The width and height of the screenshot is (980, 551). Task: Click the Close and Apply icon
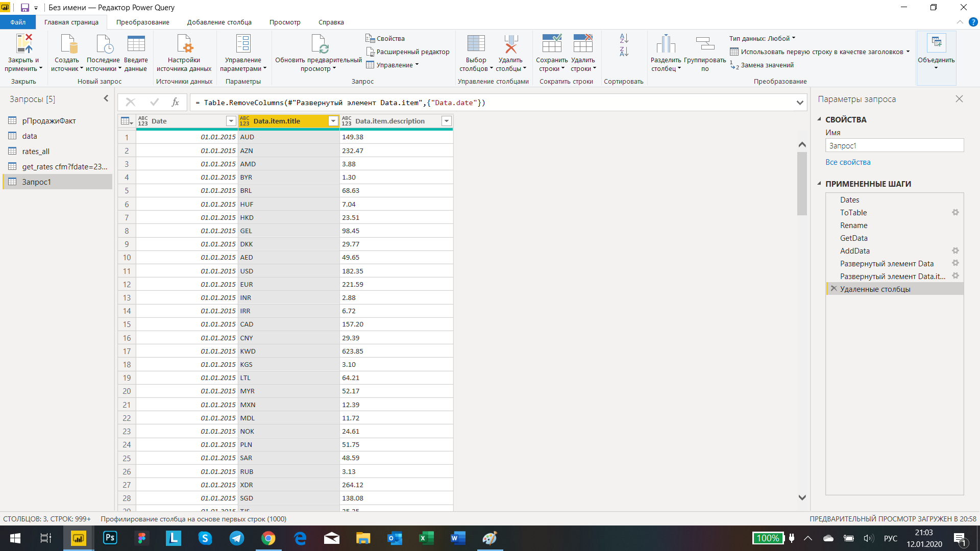(24, 44)
